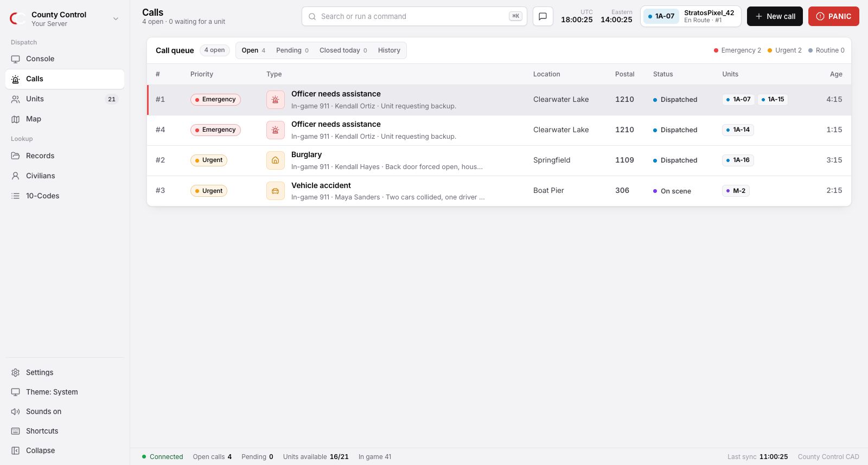Click the 1A-15 unit chip

(x=773, y=100)
